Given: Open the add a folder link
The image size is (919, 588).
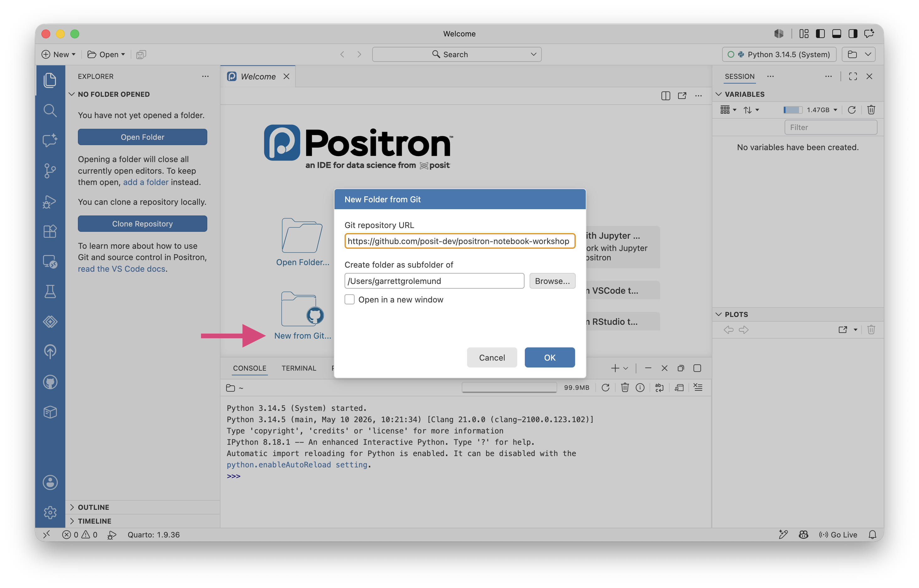Looking at the screenshot, I should [145, 182].
